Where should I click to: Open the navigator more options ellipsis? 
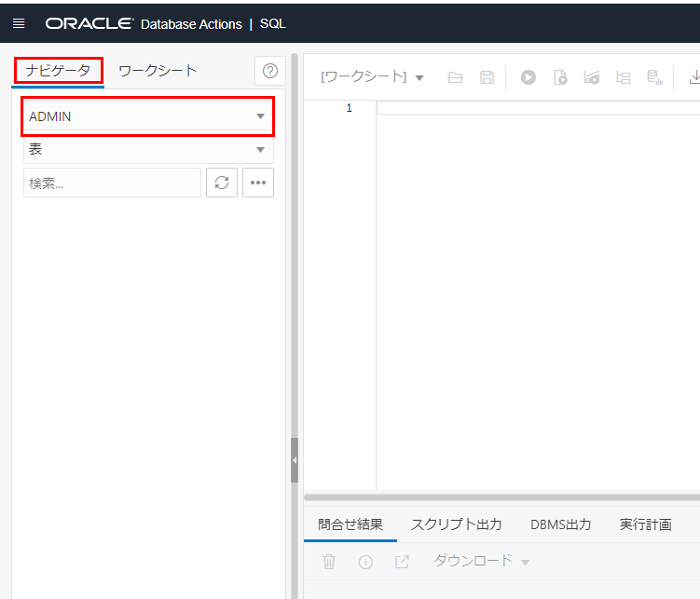(258, 183)
